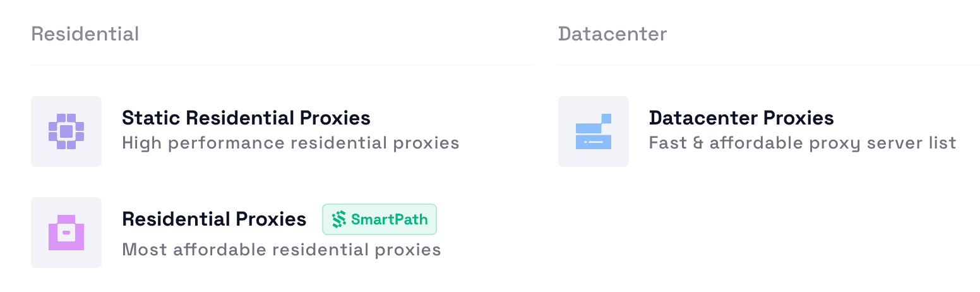The width and height of the screenshot is (980, 292).
Task: Click the small slot inside the pink icon
Action: [x=66, y=233]
